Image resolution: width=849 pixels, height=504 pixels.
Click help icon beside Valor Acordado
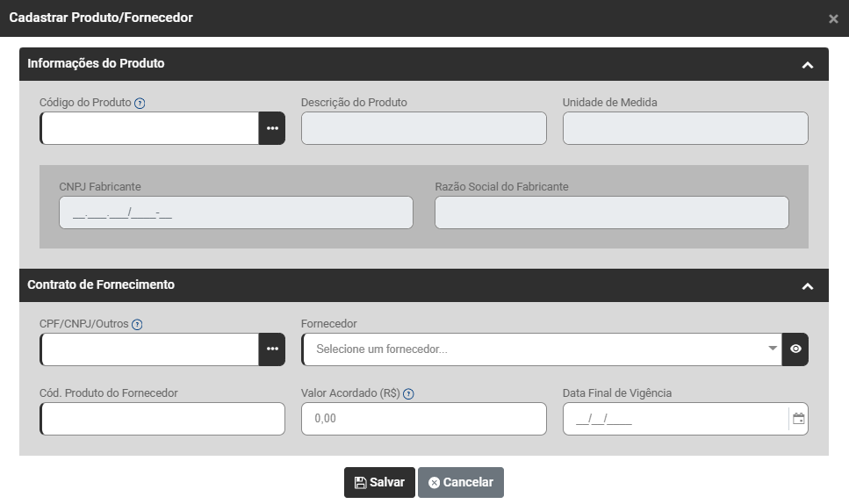408,393
